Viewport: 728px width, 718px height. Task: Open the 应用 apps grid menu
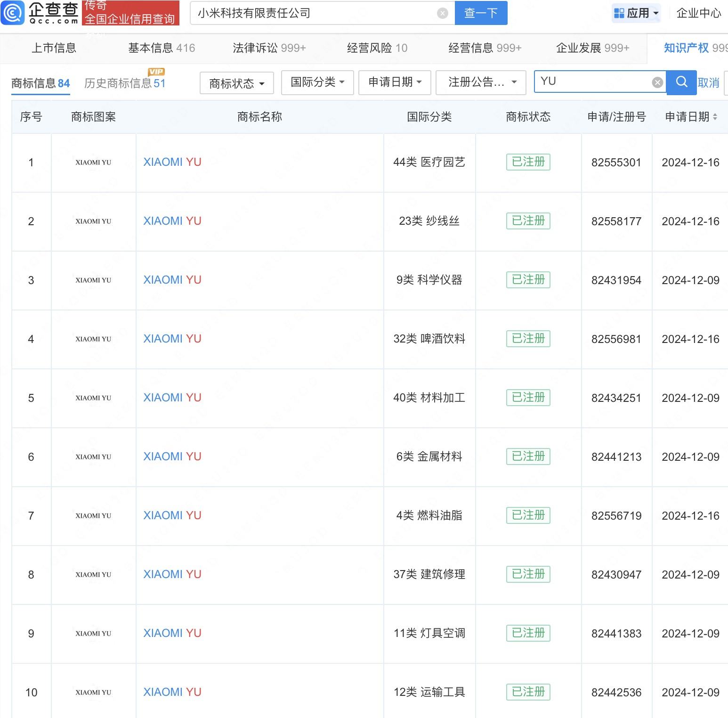tap(637, 13)
